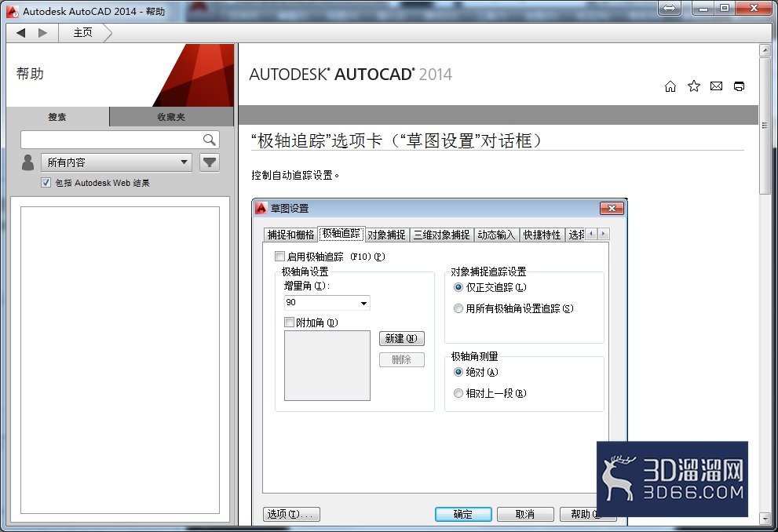Click the envelope email icon
Screen dimensions: 778x532
pos(716,86)
